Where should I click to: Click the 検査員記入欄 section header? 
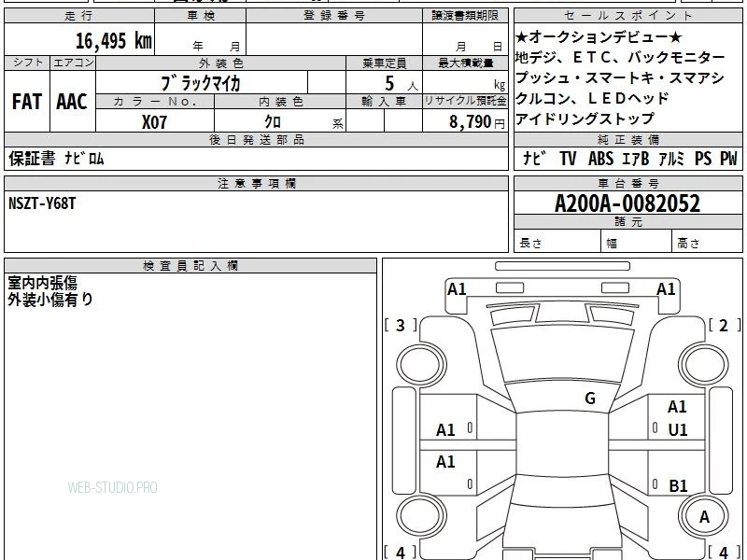[190, 266]
